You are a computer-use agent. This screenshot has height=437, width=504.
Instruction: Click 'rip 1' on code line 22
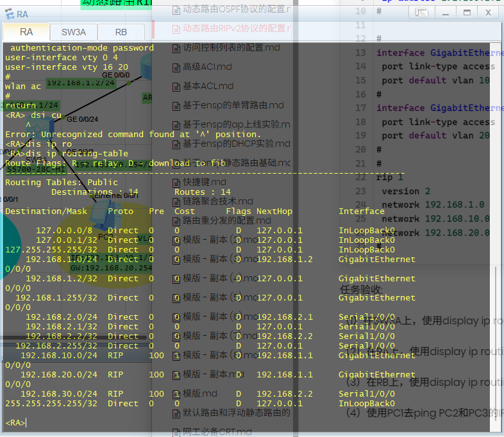coord(390,177)
